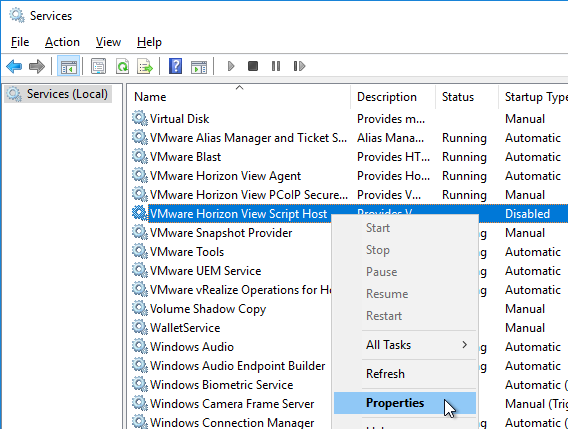Click Disabled startup type of Script Host
568x429 pixels.
(527, 214)
